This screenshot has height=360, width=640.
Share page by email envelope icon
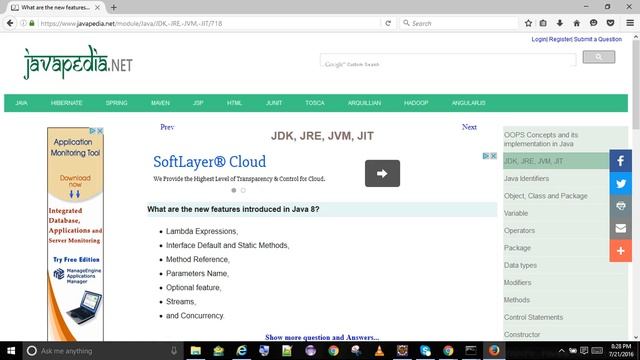(x=620, y=228)
